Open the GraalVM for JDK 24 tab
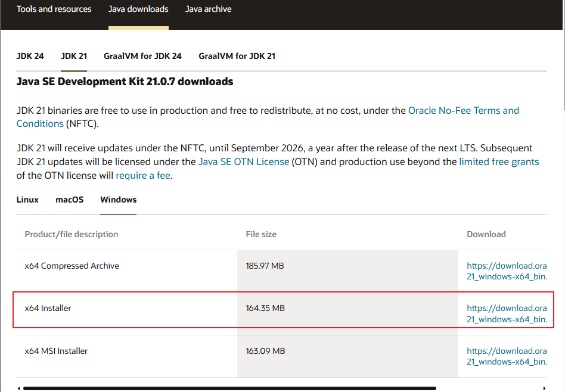Viewport: 565px width, 392px height. (142, 56)
